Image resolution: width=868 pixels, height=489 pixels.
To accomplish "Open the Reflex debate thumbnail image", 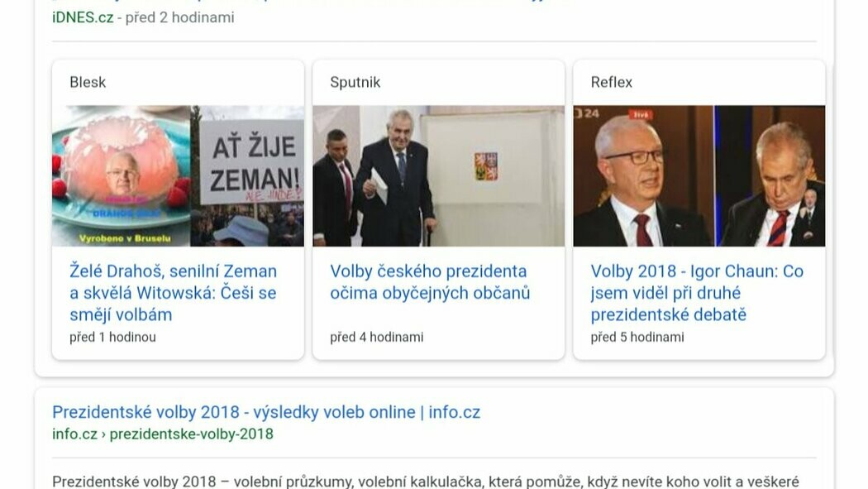I will point(699,175).
